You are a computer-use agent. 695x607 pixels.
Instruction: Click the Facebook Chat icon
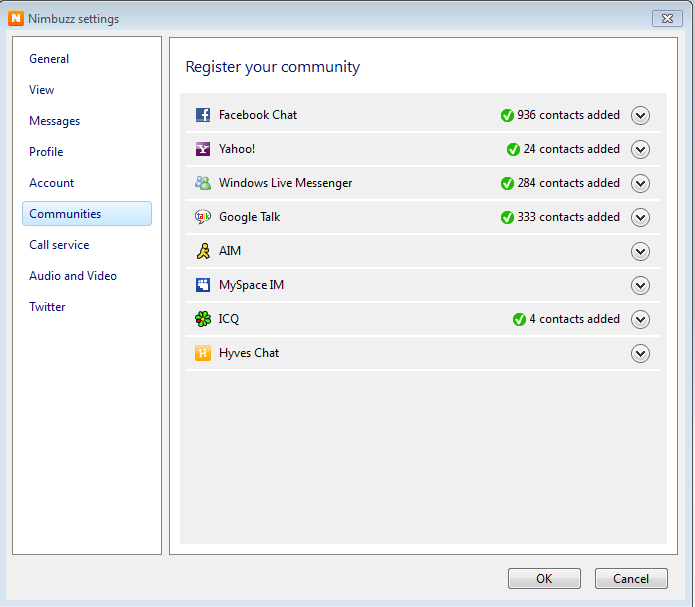coord(203,115)
